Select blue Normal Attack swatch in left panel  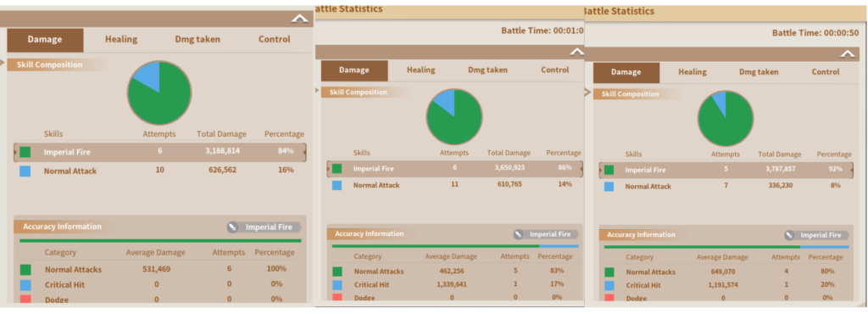pos(25,171)
